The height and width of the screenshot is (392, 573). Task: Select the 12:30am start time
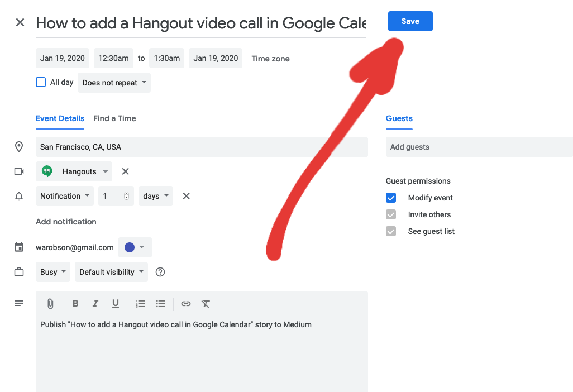113,58
